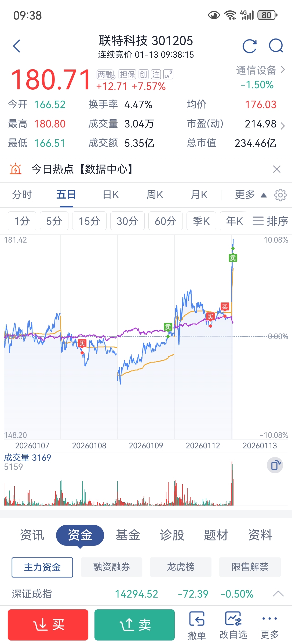Switch to 融资融券 filter

(111, 567)
